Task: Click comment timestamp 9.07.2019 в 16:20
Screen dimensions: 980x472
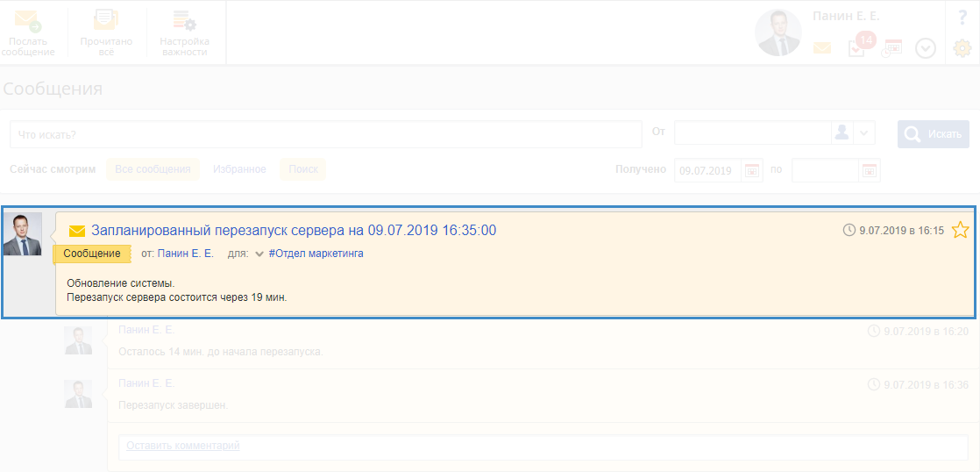Action: [927, 332]
